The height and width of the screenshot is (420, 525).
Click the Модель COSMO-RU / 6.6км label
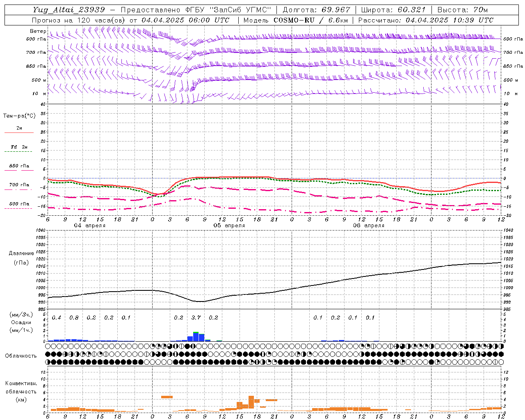pyautogui.click(x=296, y=20)
